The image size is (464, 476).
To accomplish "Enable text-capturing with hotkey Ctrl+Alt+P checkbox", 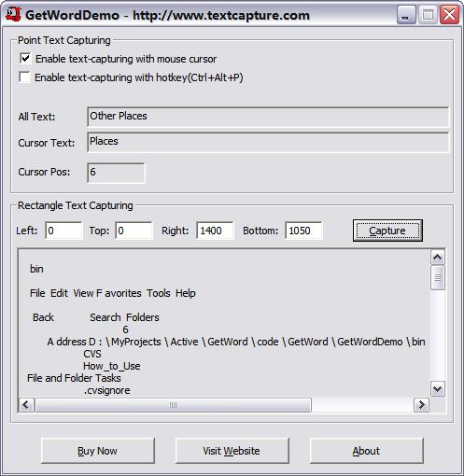I will 24,77.
